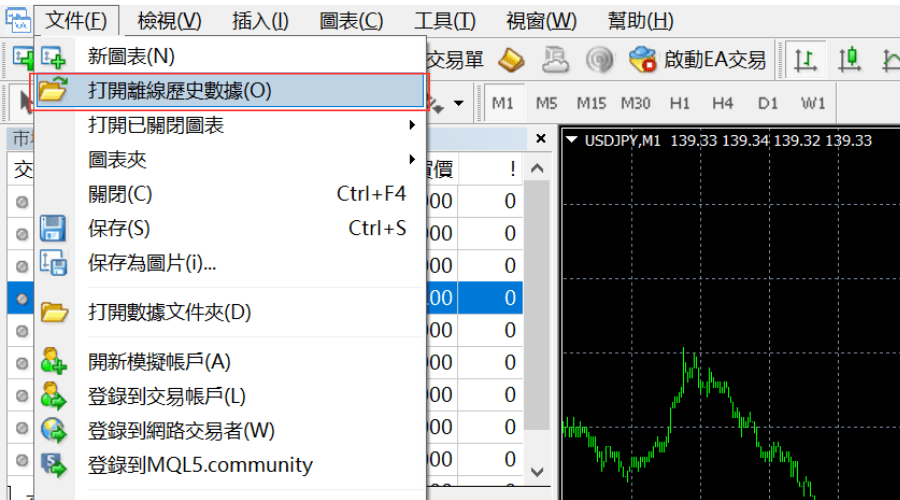This screenshot has width=900, height=500.
Task: Click the Market Watch scrollbar thumb
Action: [x=537, y=305]
